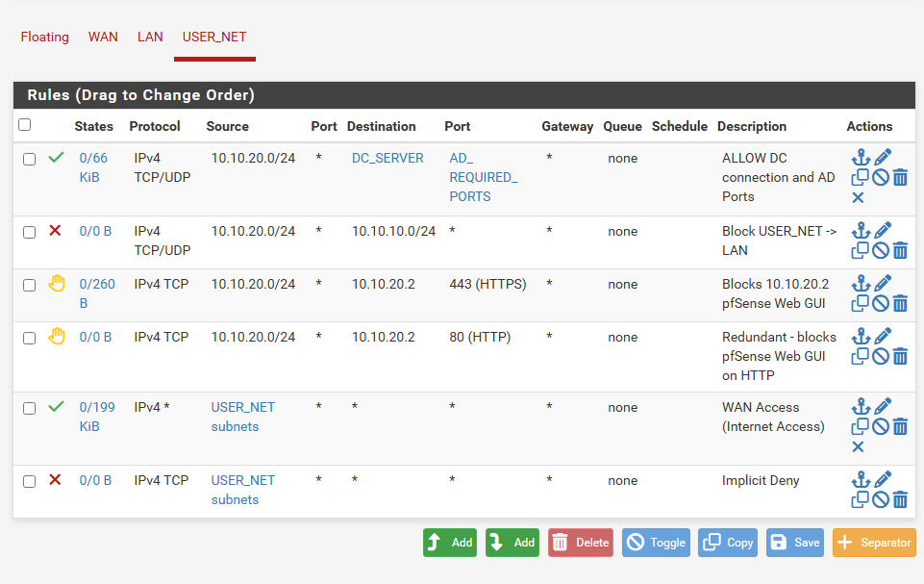Kill states using X icon on ALLOW DC rule
This screenshot has height=584, width=924.
pos(859,198)
